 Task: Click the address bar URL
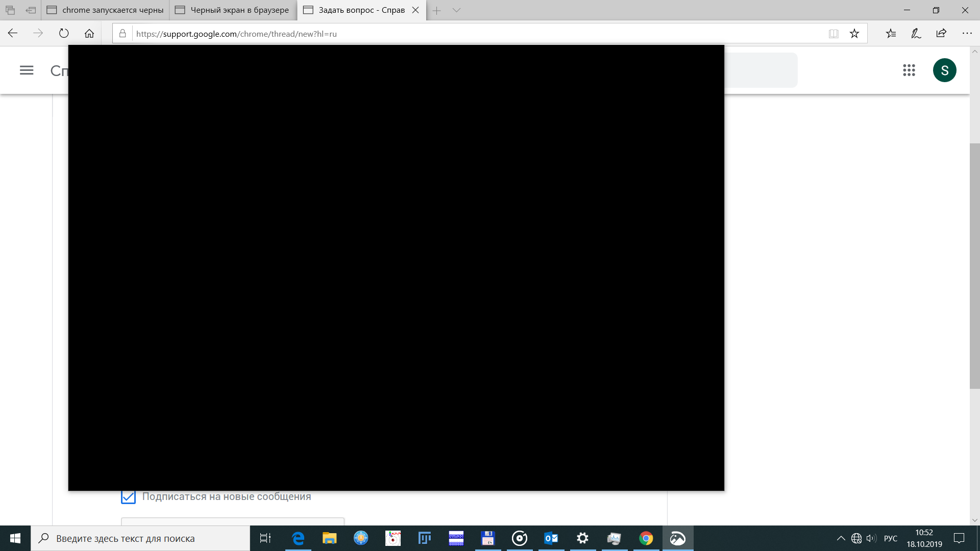[x=236, y=34]
